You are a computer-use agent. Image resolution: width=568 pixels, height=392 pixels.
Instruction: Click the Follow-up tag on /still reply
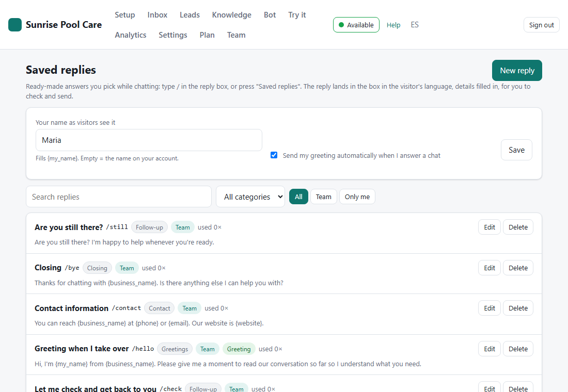coord(149,227)
